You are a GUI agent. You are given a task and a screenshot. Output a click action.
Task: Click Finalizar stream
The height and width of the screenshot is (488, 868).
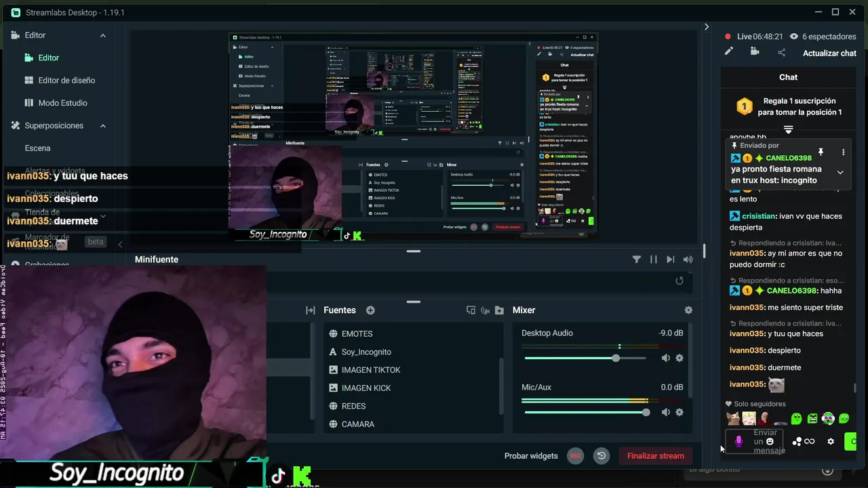pyautogui.click(x=655, y=456)
